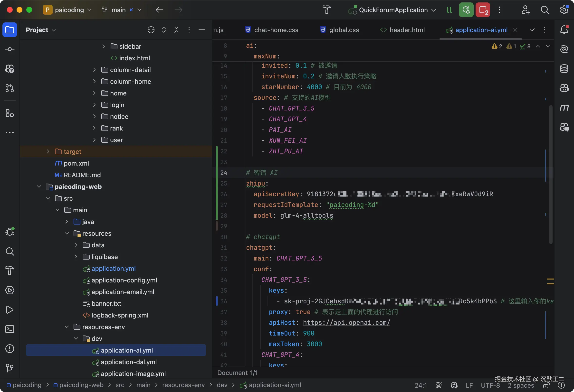Open the Terminal tool window
Image resolution: width=574 pixels, height=392 pixels.
(10, 329)
